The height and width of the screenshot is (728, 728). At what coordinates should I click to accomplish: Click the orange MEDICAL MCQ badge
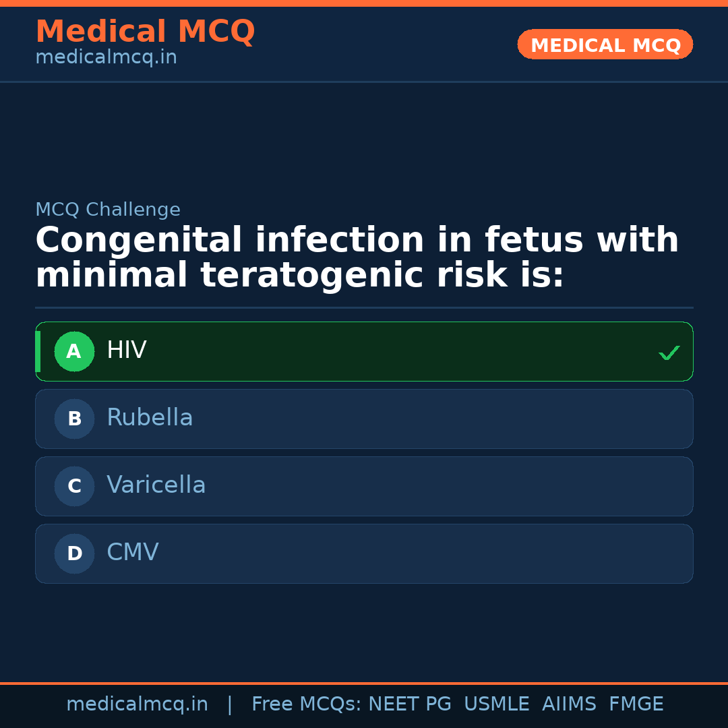pos(605,45)
